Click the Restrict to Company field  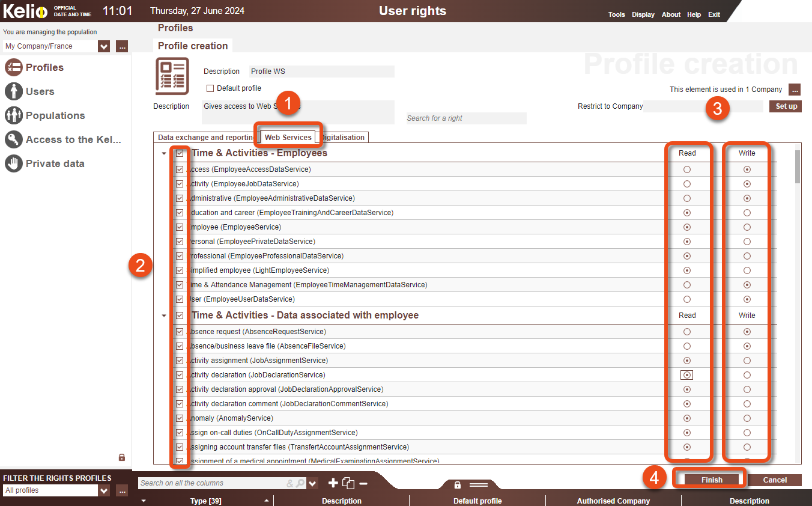click(x=704, y=106)
